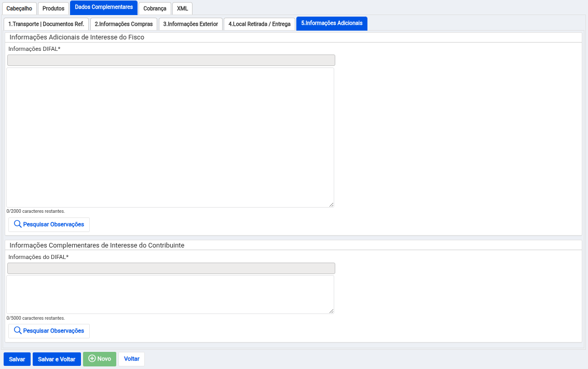Select the 3.Informações Exterior subtab
Screen dimensions: 588x369
coord(190,24)
